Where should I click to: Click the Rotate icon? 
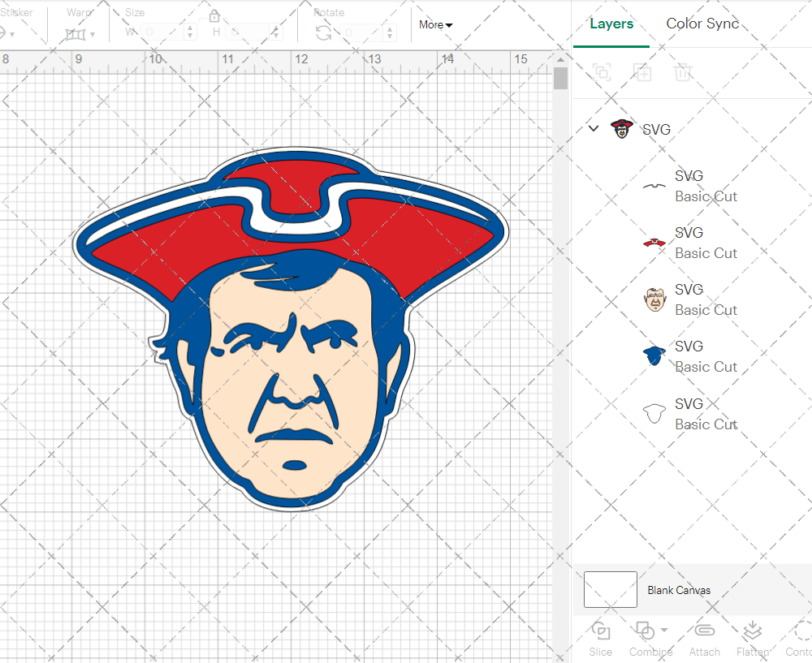pyautogui.click(x=324, y=33)
